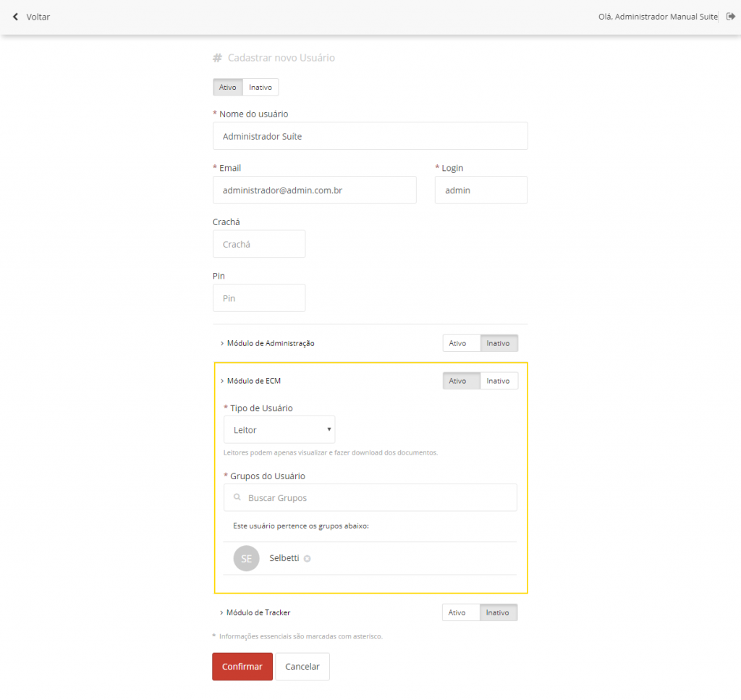Remove Selbetti group using its small x icon

pyautogui.click(x=307, y=559)
